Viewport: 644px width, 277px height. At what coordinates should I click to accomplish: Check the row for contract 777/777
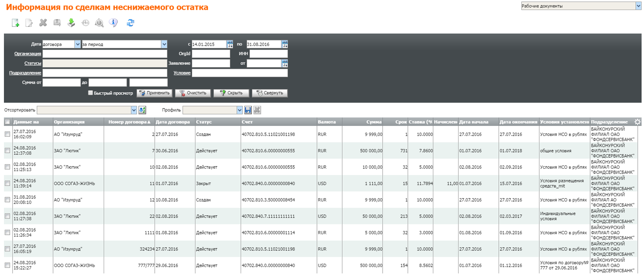7,265
